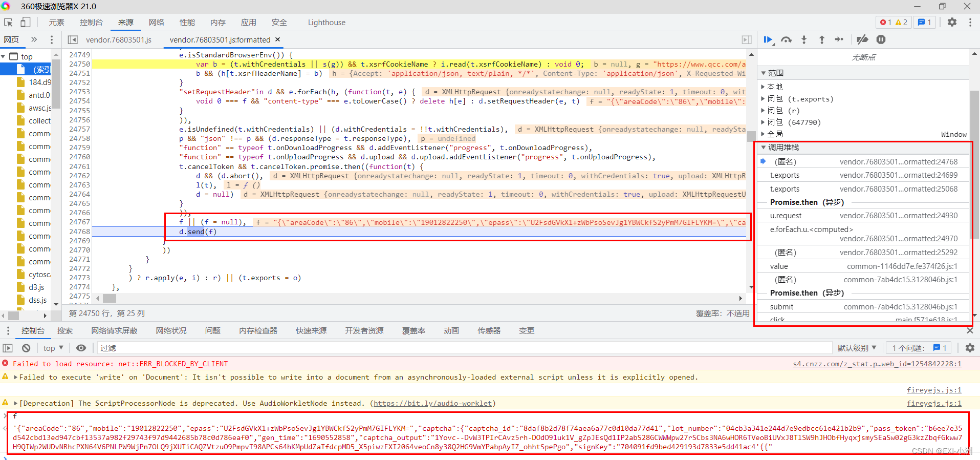Image resolution: width=980 pixels, height=460 pixels.
Task: Collapse the 范围 scope section
Action: [x=764, y=73]
